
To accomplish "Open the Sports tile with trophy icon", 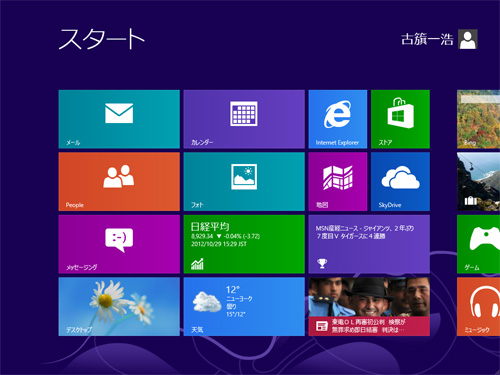I will (369, 244).
